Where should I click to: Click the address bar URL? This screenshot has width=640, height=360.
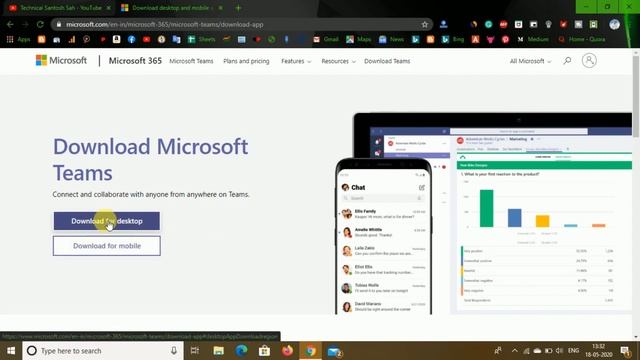(164, 24)
